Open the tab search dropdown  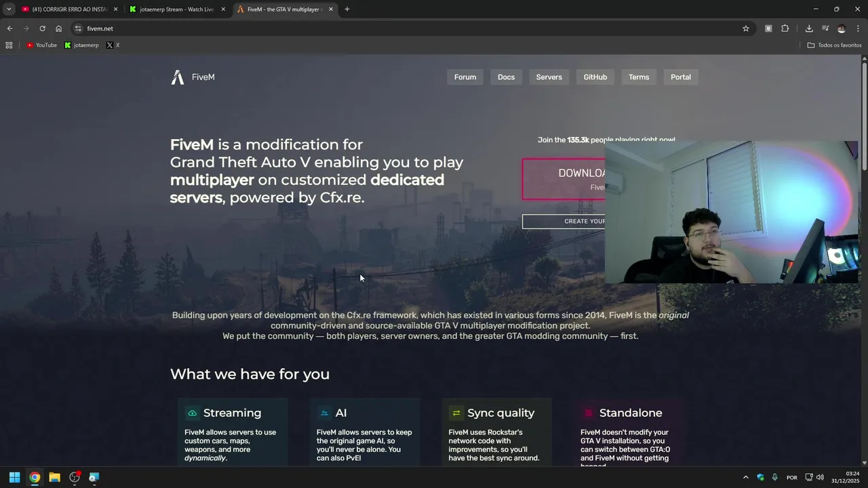point(9,9)
